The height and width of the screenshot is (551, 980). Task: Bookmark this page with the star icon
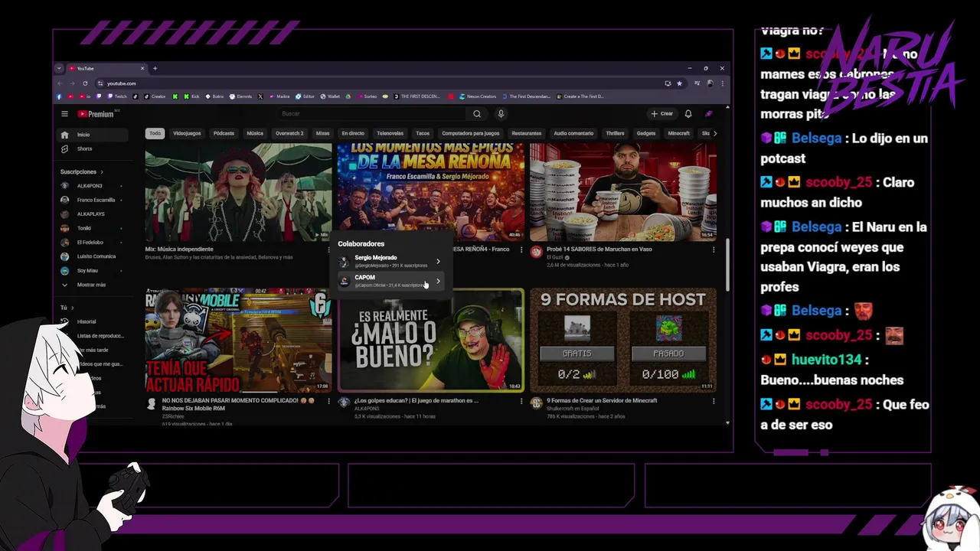click(679, 83)
